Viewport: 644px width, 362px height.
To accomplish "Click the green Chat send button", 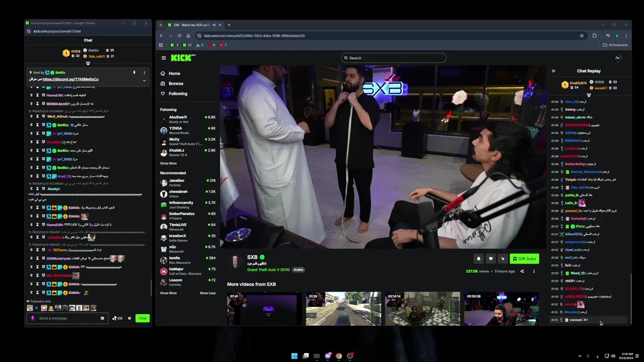I will 142,318.
